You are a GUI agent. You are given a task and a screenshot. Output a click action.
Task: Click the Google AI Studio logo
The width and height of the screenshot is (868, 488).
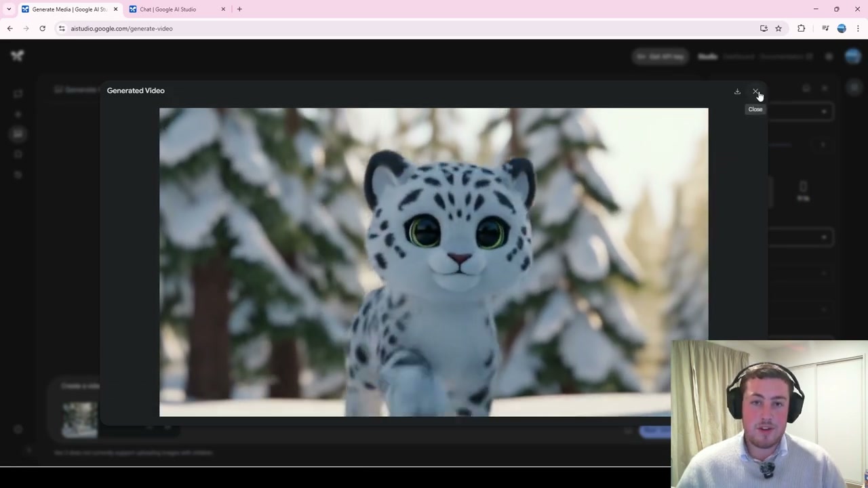coord(18,56)
